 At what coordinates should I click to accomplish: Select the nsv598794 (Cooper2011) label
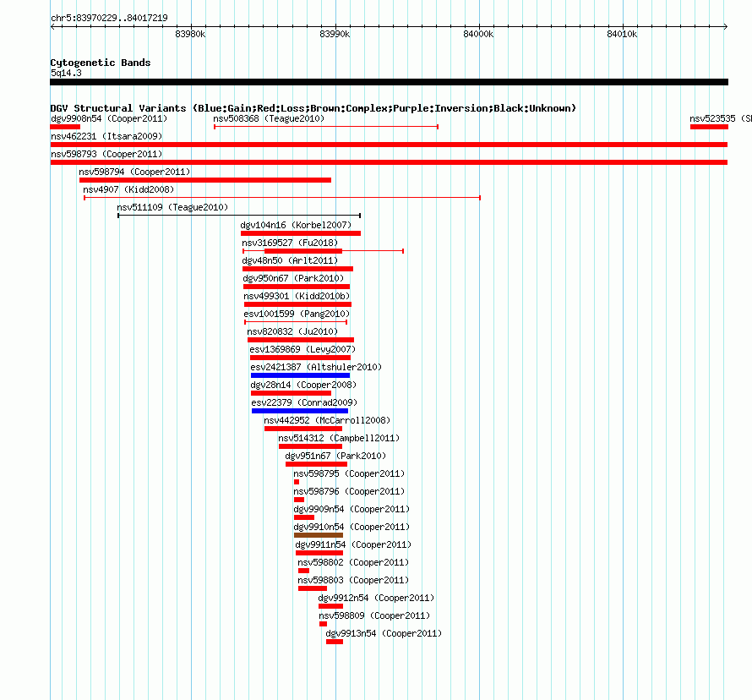coord(134,172)
